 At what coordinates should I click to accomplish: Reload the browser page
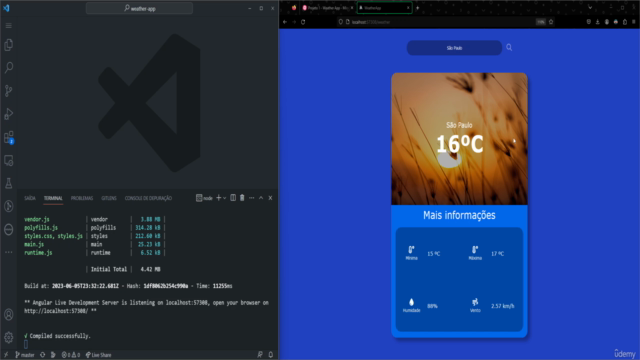click(303, 22)
